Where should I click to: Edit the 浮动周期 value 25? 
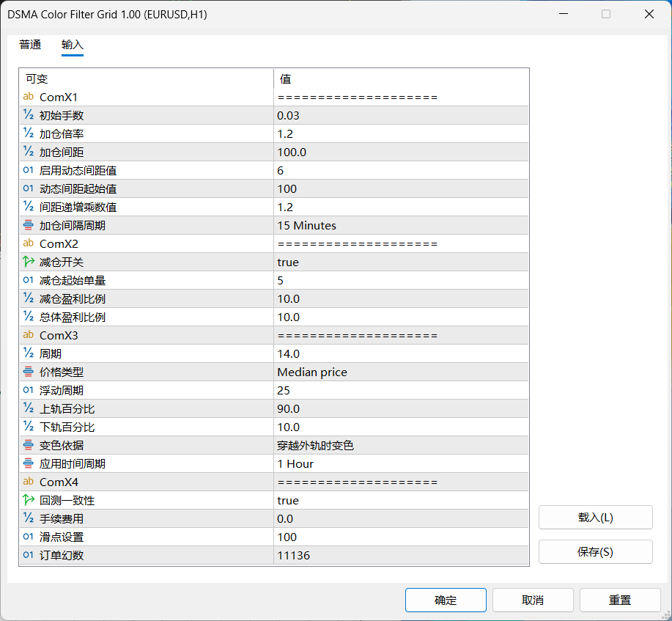point(401,390)
